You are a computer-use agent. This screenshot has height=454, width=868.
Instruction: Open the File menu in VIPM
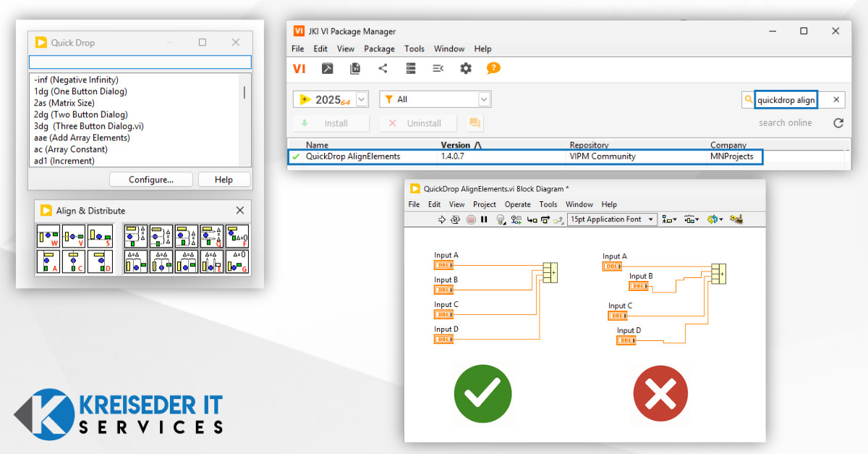(298, 49)
